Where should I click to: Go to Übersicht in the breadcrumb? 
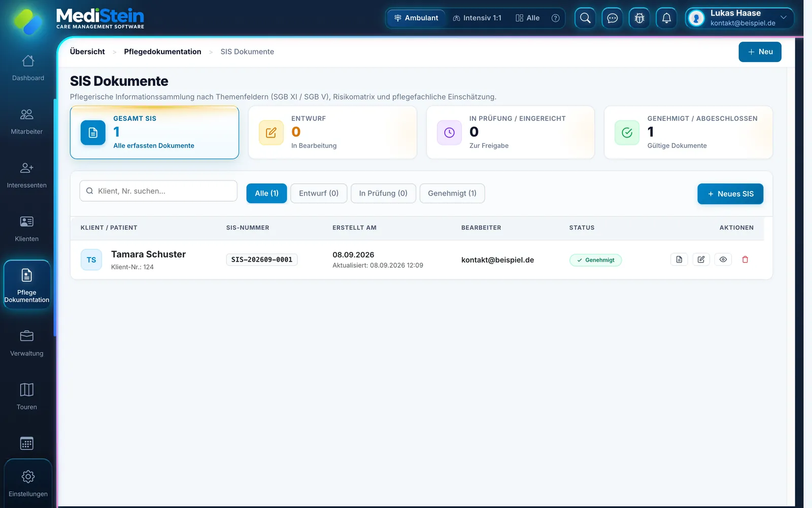87,52
